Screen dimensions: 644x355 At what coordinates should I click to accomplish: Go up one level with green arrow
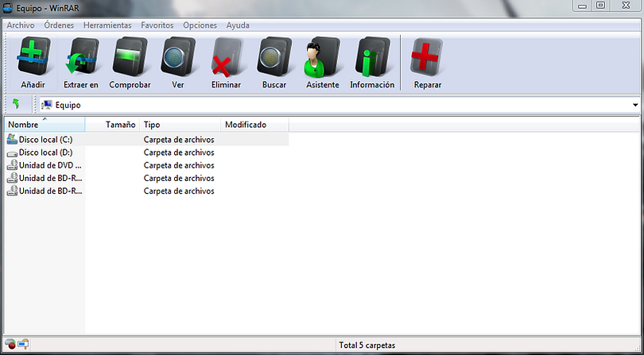point(17,105)
